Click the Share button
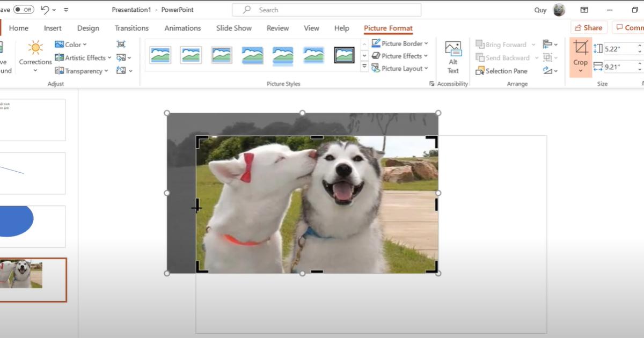This screenshot has height=338, width=644. [588, 28]
